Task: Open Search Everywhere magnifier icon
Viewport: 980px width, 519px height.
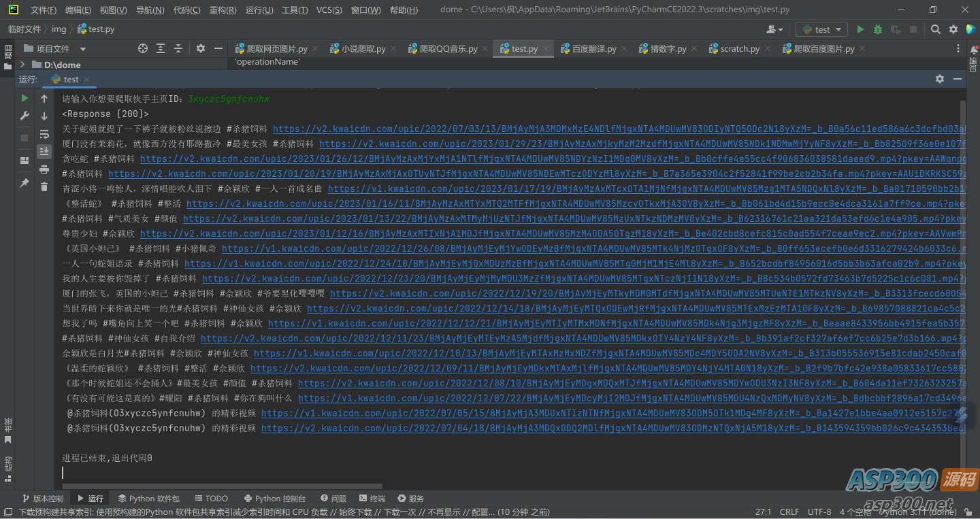Action: 936,29
